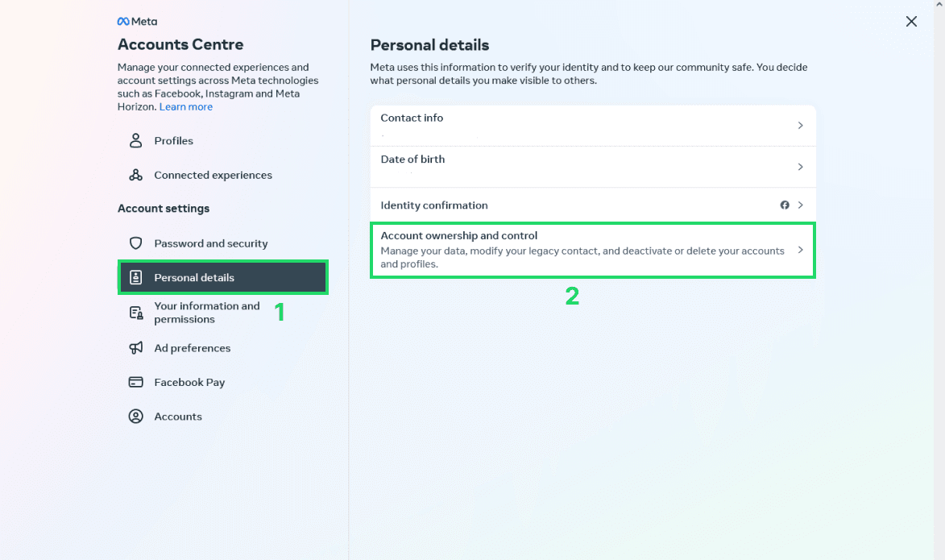
Task: Click the Password and security shield icon
Action: click(x=135, y=243)
